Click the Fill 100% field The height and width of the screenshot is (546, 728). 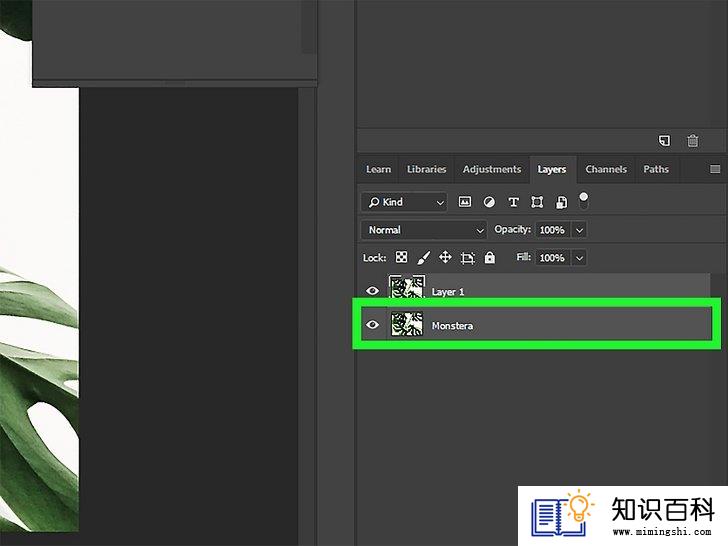(552, 258)
